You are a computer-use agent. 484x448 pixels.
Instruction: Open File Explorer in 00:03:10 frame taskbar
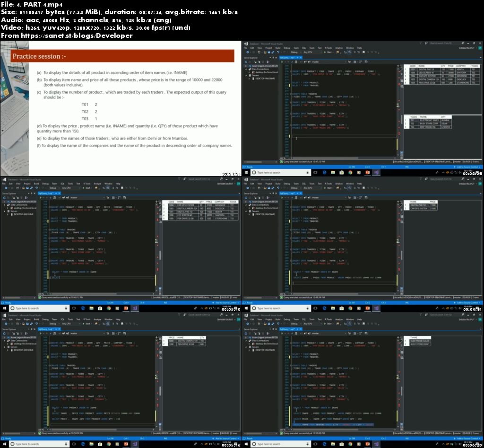[x=91, y=308]
